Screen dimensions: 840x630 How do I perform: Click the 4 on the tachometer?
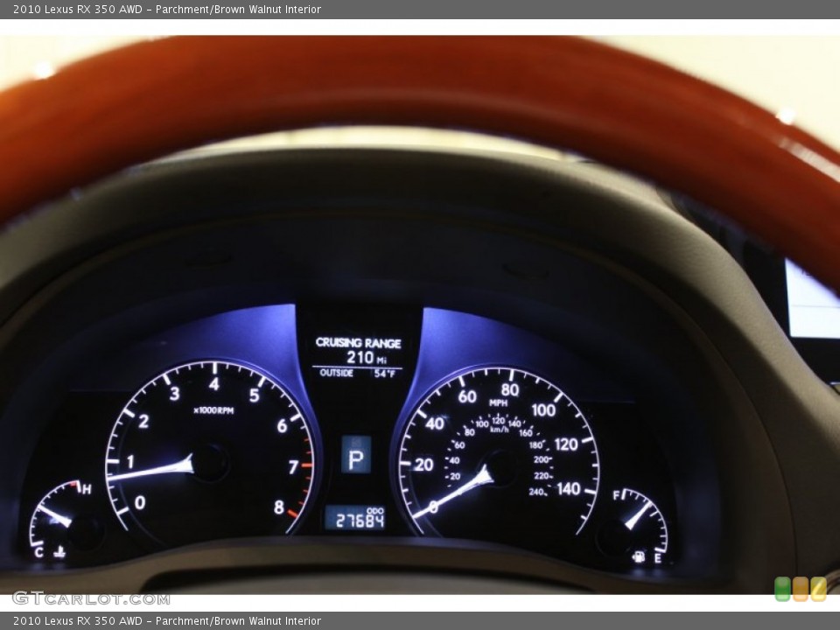[214, 384]
